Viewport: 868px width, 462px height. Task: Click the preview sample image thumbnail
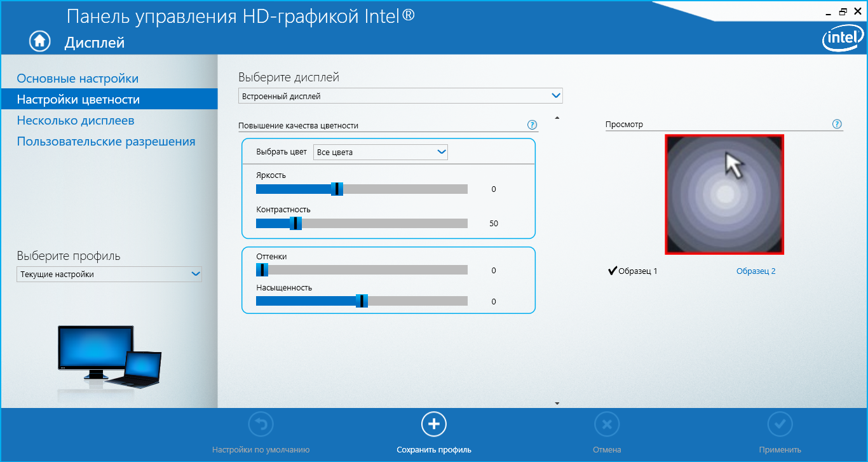point(724,194)
